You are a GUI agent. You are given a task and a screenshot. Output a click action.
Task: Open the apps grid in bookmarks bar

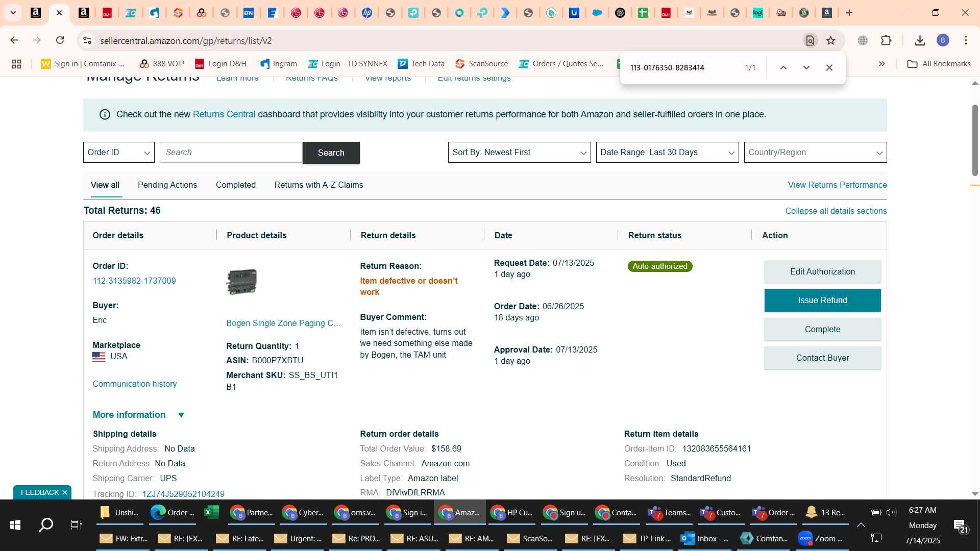16,64
